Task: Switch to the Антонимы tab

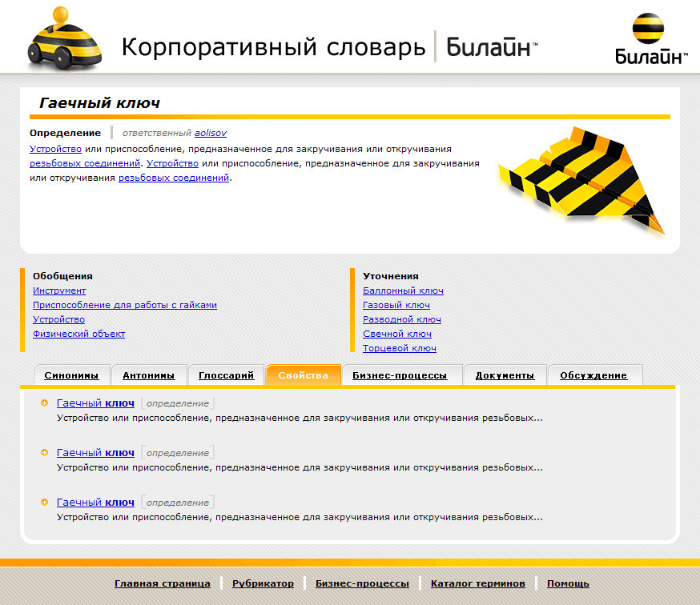Action: [149, 375]
